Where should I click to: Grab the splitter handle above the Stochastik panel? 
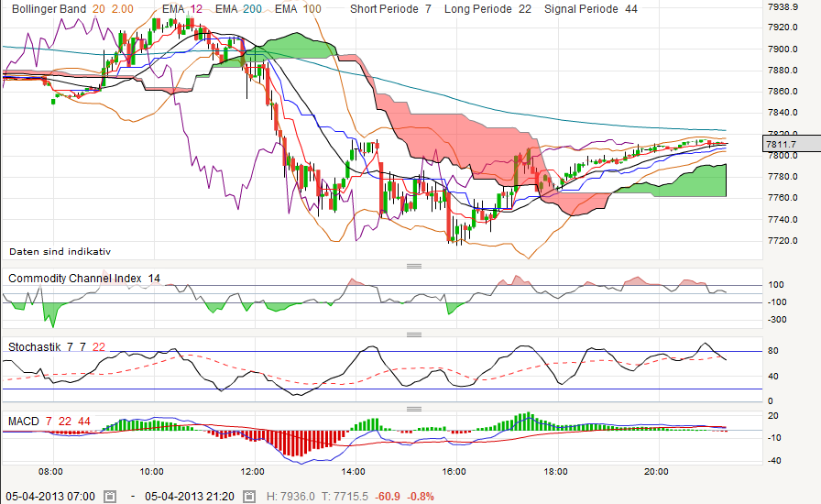414,334
